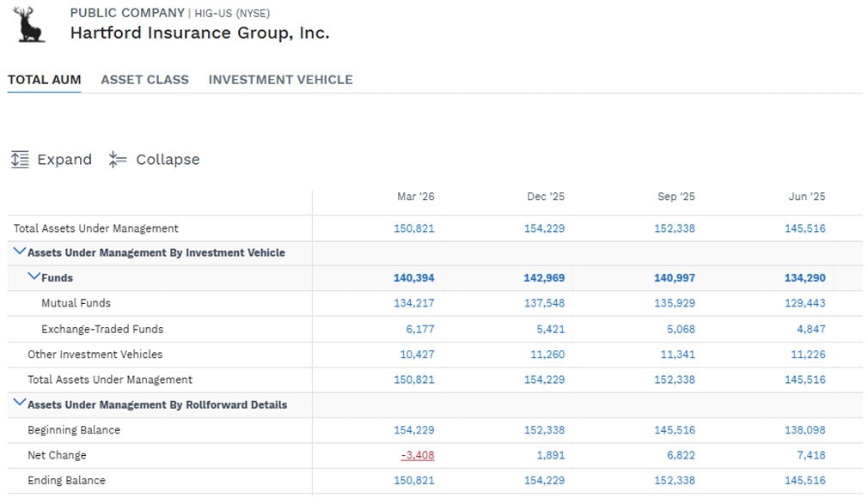The width and height of the screenshot is (868, 498).
Task: Click the Collapse button label
Action: (x=168, y=160)
